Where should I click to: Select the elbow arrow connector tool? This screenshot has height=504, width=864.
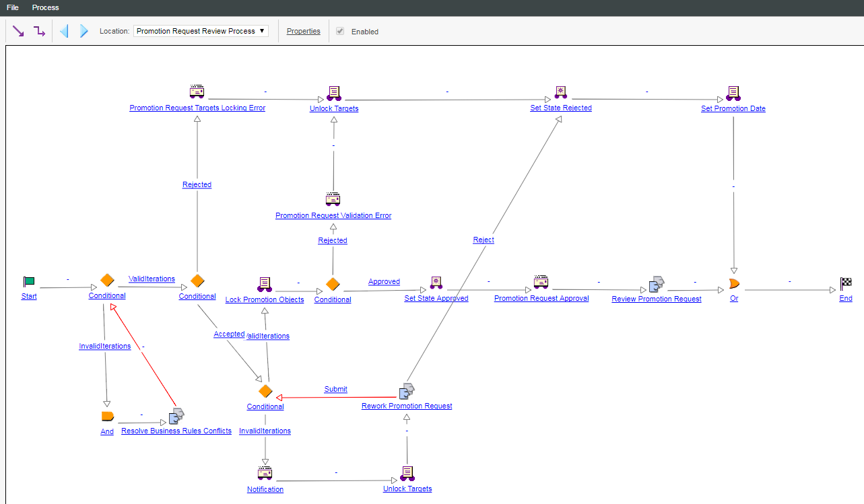(x=40, y=31)
